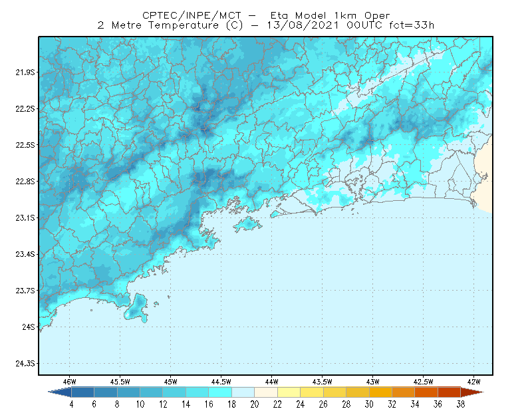Click the CPTEC/INPE/MCT Eta Model title line
Image resolution: width=532 pixels, height=411 pixels.
click(x=266, y=15)
